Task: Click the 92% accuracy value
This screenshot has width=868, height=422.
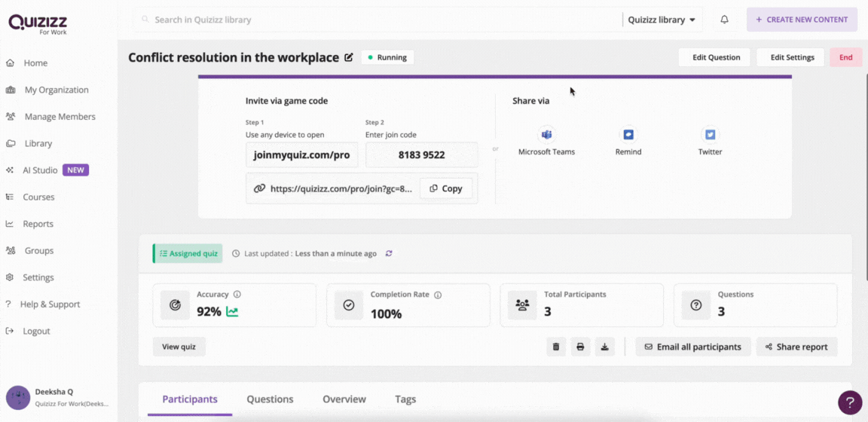Action: click(209, 312)
